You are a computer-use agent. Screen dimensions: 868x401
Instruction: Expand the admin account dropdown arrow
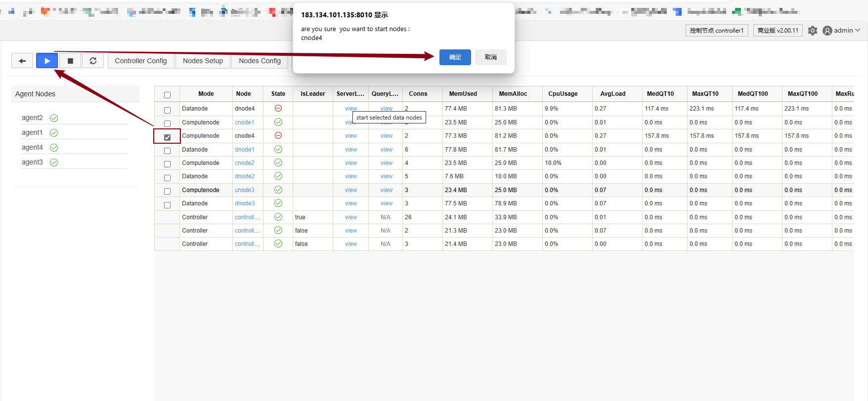[858, 31]
